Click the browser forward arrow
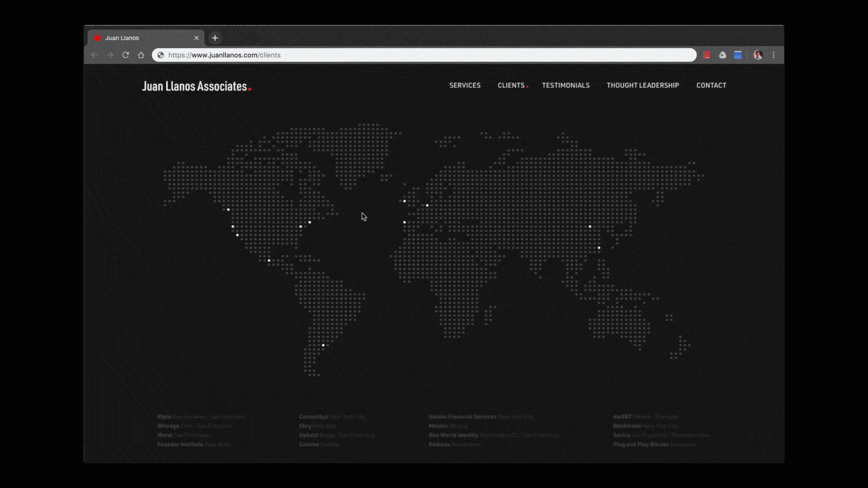 click(x=110, y=55)
